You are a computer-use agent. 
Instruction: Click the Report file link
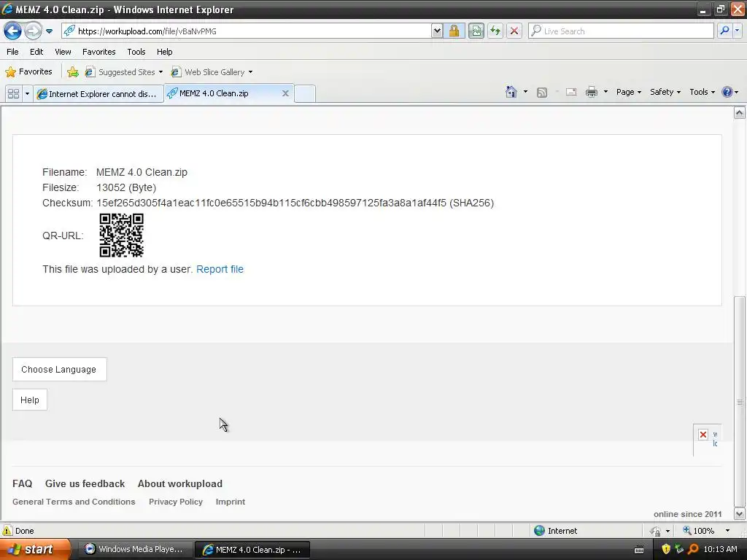[x=220, y=269]
